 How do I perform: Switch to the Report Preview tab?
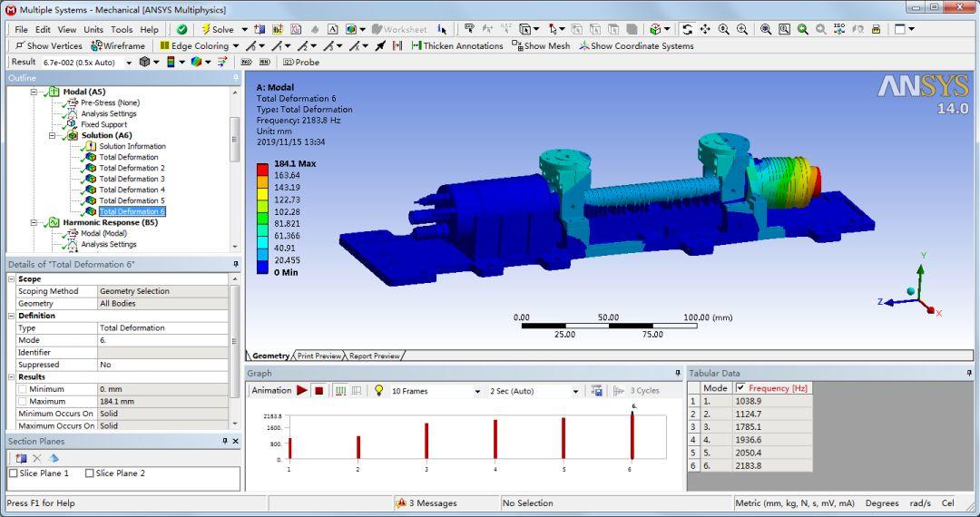point(374,356)
